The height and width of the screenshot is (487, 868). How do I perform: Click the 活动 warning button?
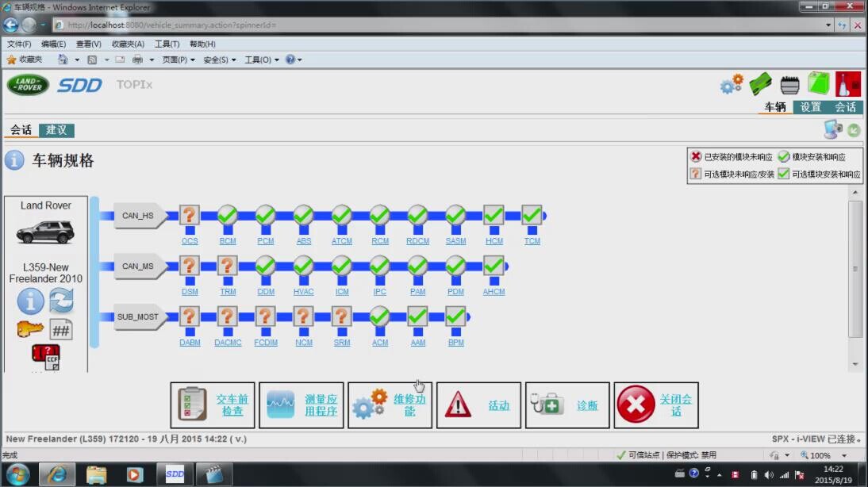479,405
